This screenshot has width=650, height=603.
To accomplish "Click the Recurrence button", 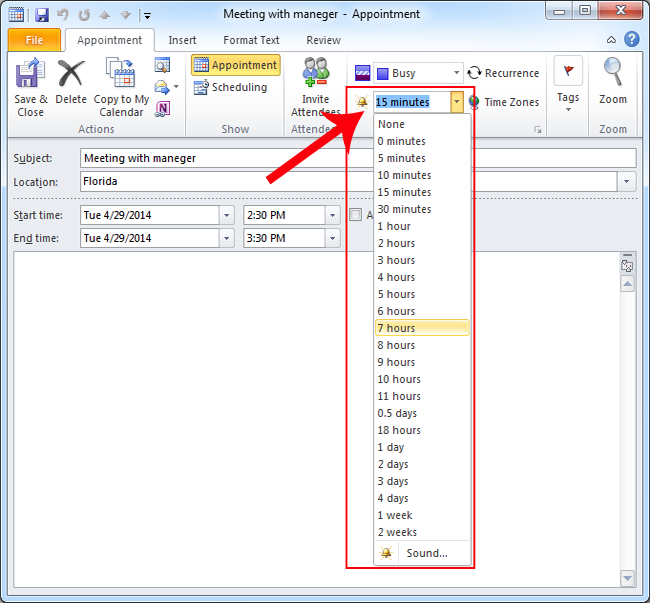I will (x=503, y=73).
